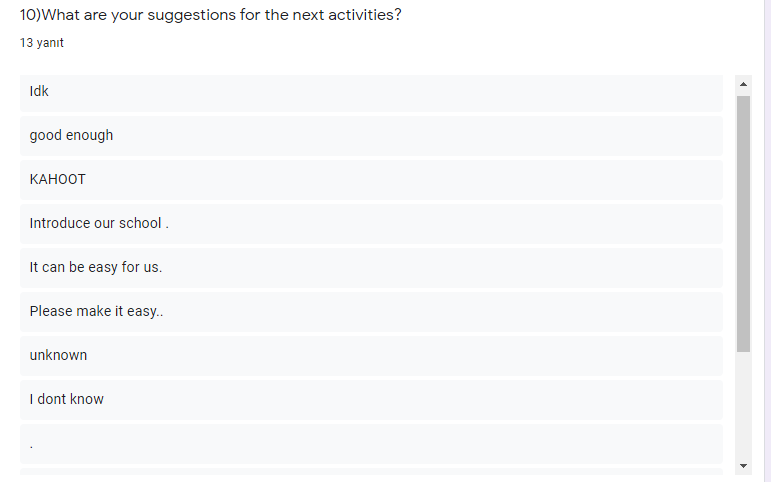Click the scrollbar up arrow

pyautogui.click(x=743, y=83)
